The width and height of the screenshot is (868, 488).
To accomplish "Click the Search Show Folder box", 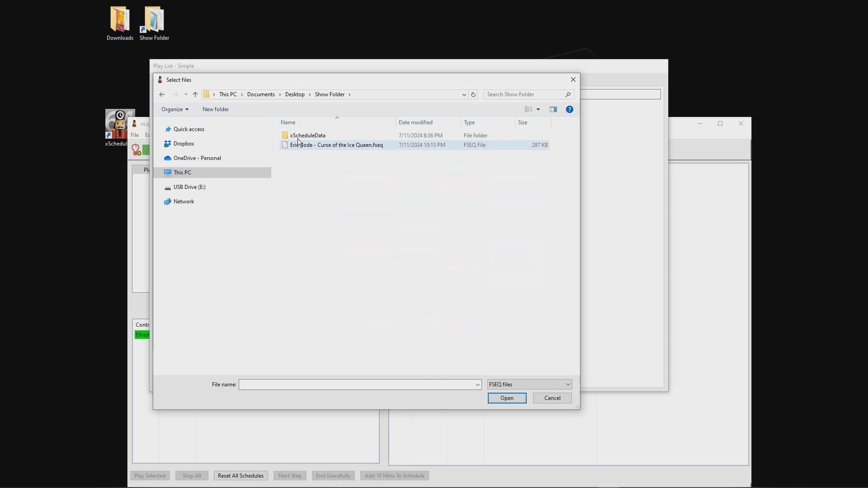I will click(524, 94).
